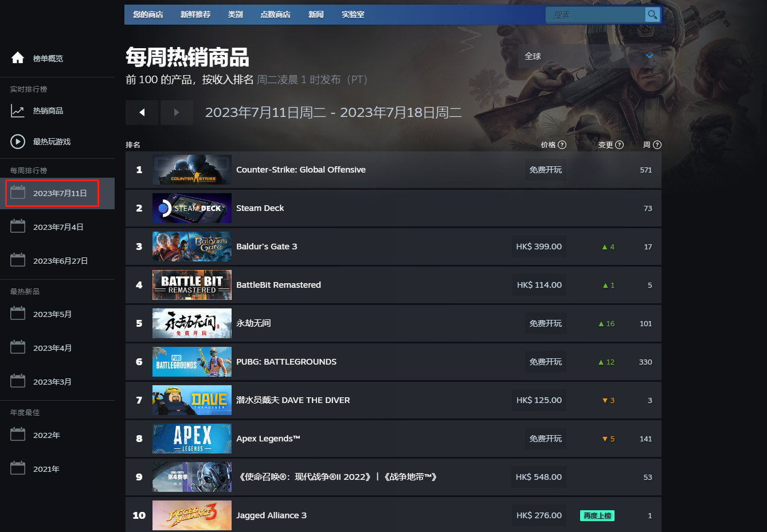
Task: Open 最热玩游戏 chart
Action: tap(52, 142)
